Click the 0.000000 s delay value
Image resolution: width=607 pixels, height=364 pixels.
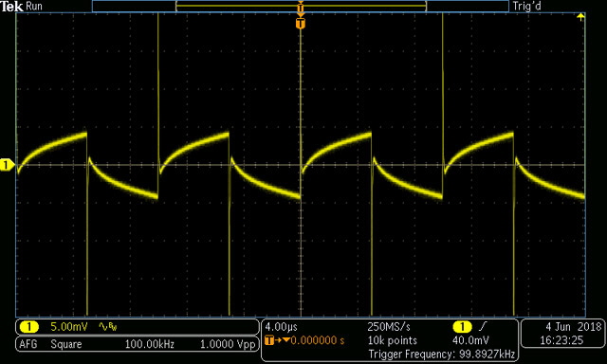point(318,340)
